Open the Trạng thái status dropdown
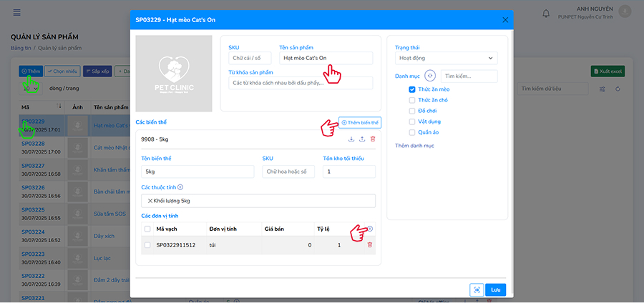644x303 pixels. point(446,58)
